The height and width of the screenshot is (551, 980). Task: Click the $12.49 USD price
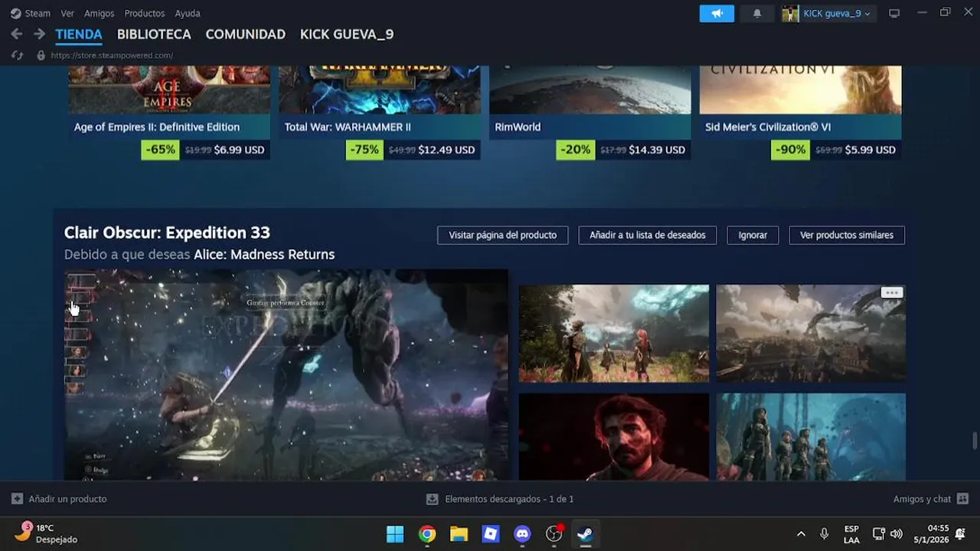click(446, 150)
